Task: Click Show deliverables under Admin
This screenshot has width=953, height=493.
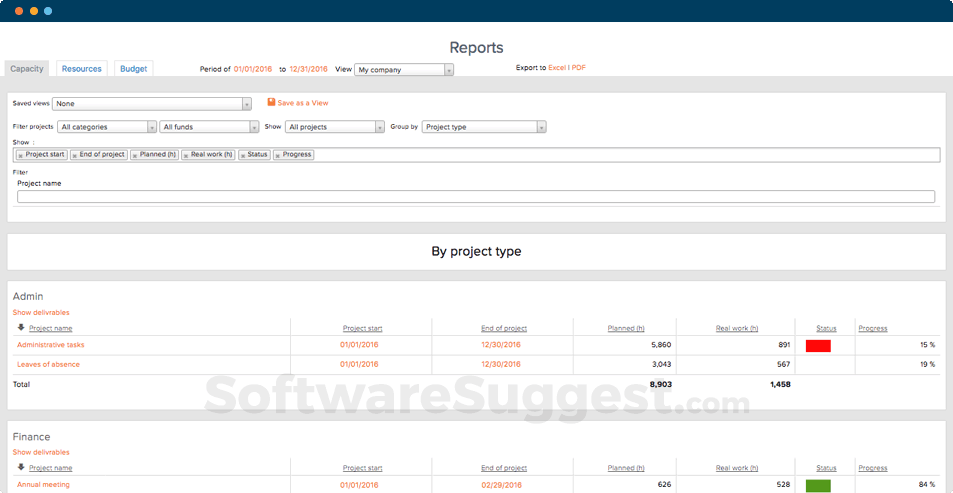Action: click(x=41, y=313)
